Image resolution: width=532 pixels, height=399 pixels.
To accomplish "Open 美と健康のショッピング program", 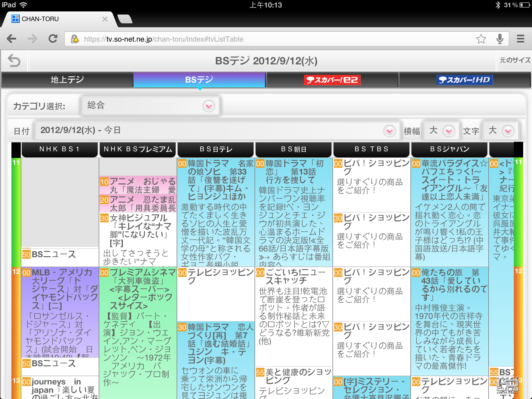I will 294,383.
